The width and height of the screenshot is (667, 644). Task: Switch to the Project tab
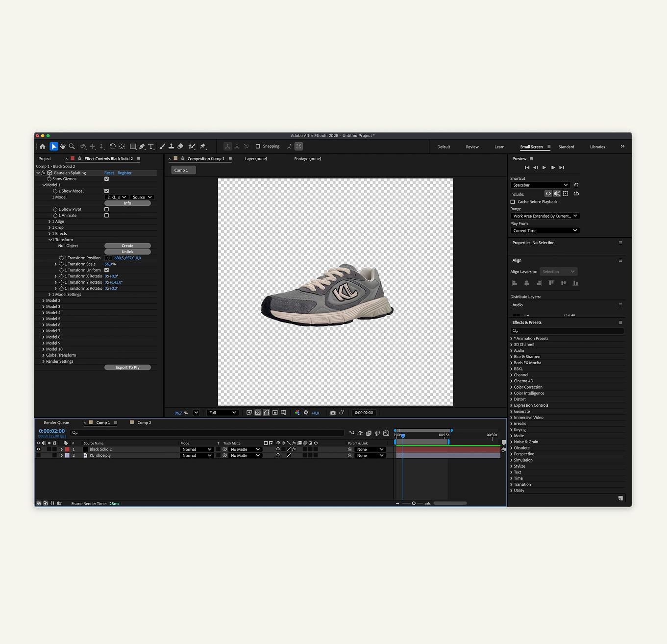[45, 159]
